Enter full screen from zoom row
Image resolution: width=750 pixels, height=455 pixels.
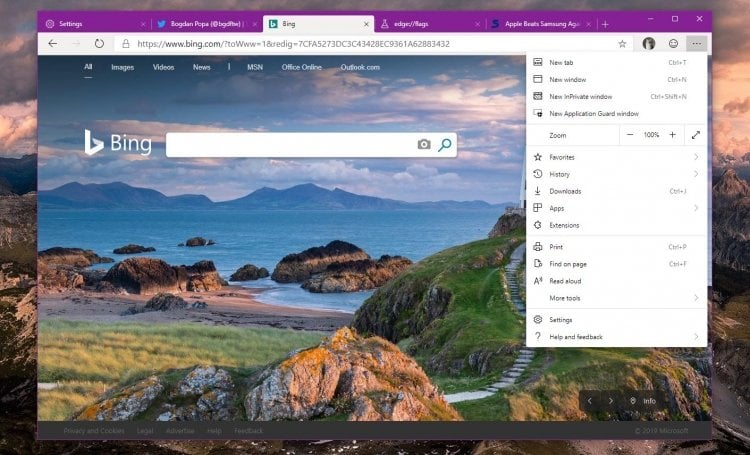point(696,135)
